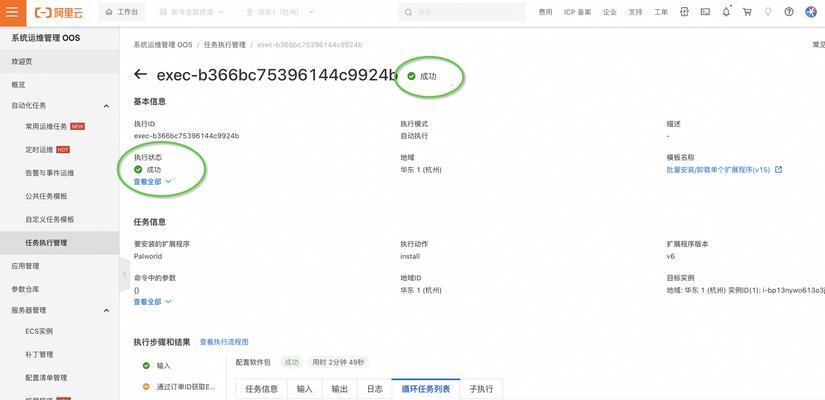Viewport: 825px width, 400px height.
Task: Collapse the 自动化任务 sidebar group
Action: click(106, 106)
